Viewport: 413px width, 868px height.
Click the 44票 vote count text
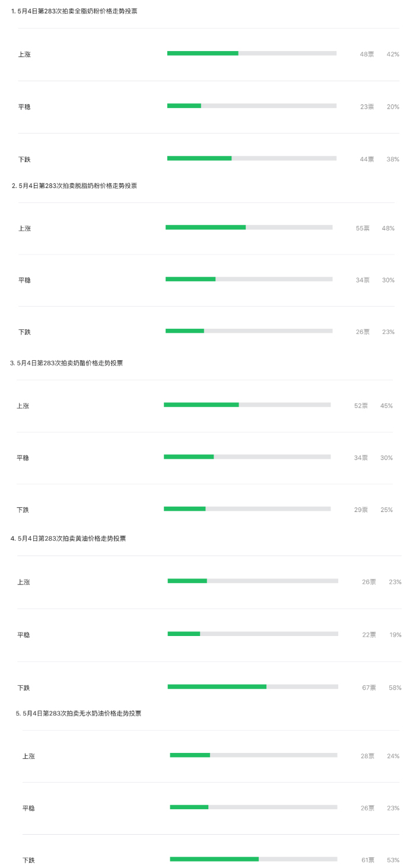pyautogui.click(x=367, y=159)
